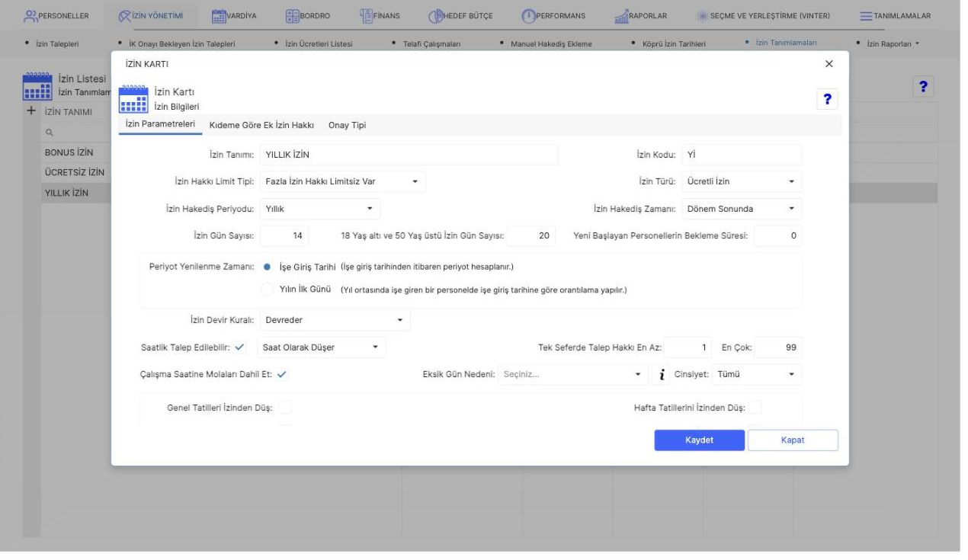Open the Cinsiyet dropdown

(757, 374)
